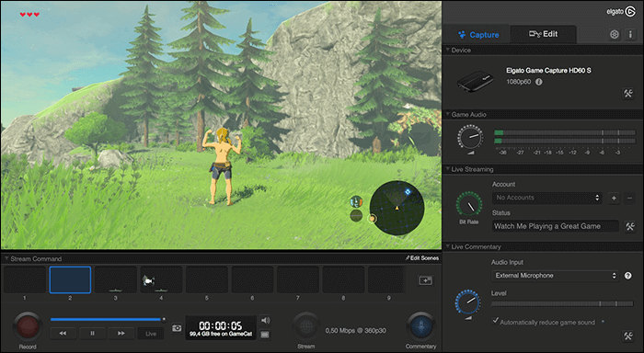Open the help icon next to Audio Input

tap(628, 276)
